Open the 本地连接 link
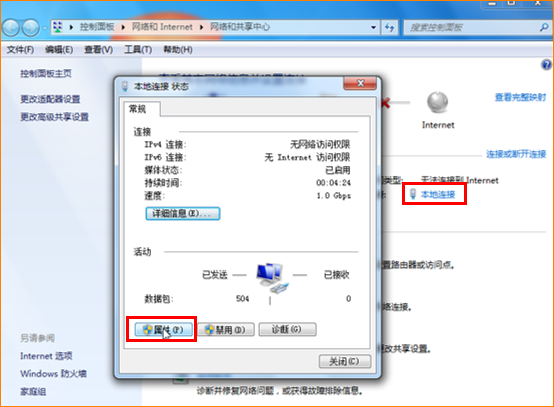Viewport: 554px width, 407px height. click(438, 194)
